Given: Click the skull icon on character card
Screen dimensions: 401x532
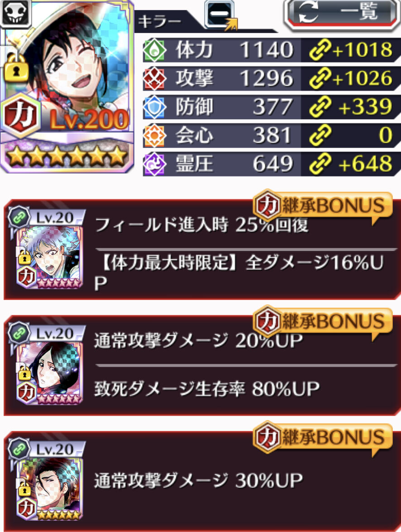Looking at the screenshot, I should point(16,13).
